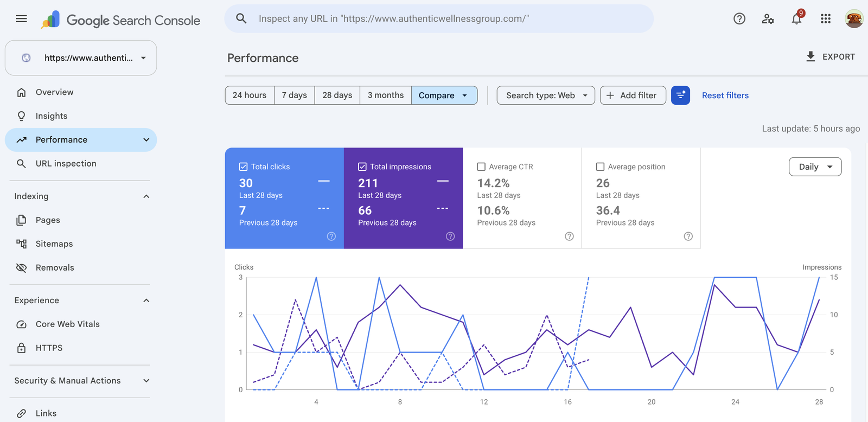The image size is (868, 422).
Task: Click the Sitemaps tree icon
Action: 21,244
